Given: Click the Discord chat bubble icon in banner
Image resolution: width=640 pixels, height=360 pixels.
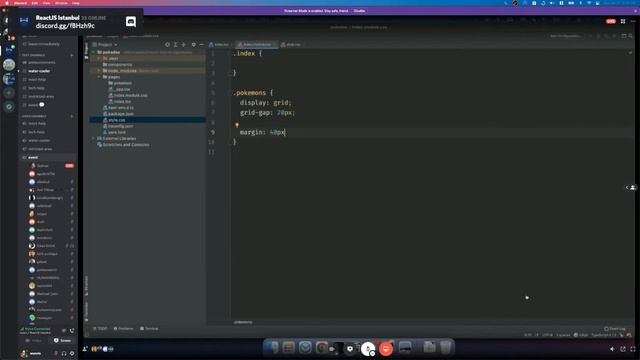Looking at the screenshot, I should (131, 22).
